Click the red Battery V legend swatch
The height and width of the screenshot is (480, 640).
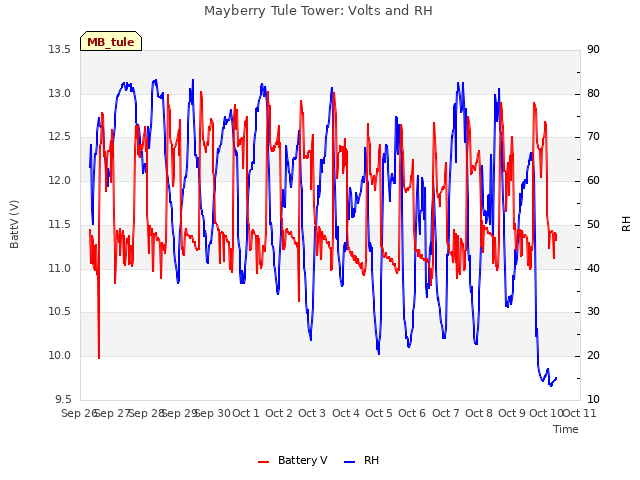point(264,462)
